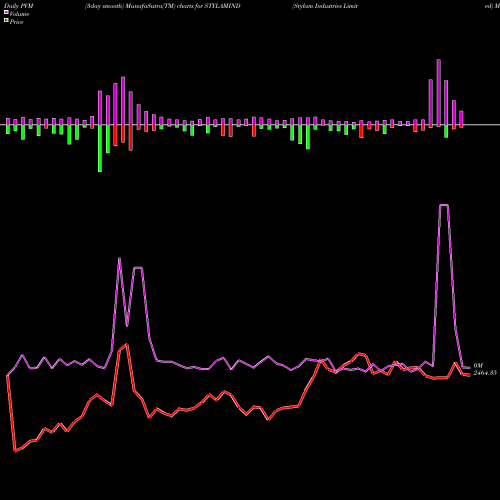Click the 'Daily PVM' title text
Screen dimensions: 500x500
click(x=19, y=6)
